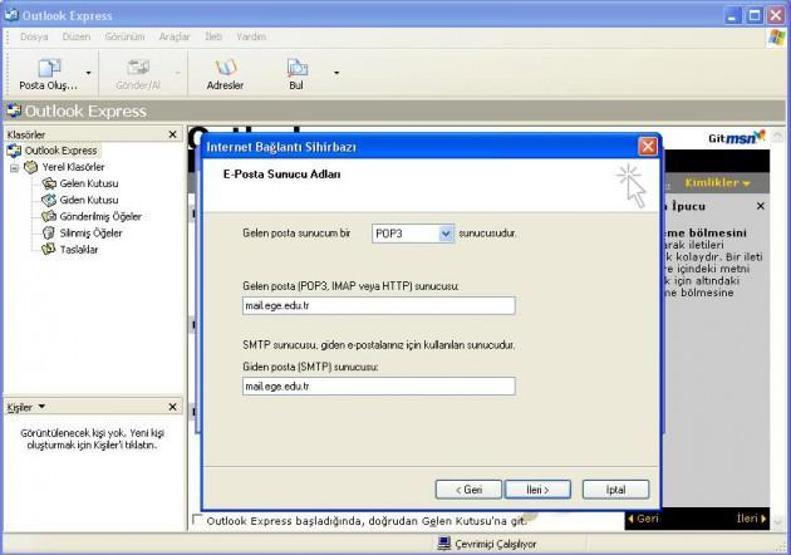Click the incoming mail server field
791x555 pixels.
pos(379,306)
